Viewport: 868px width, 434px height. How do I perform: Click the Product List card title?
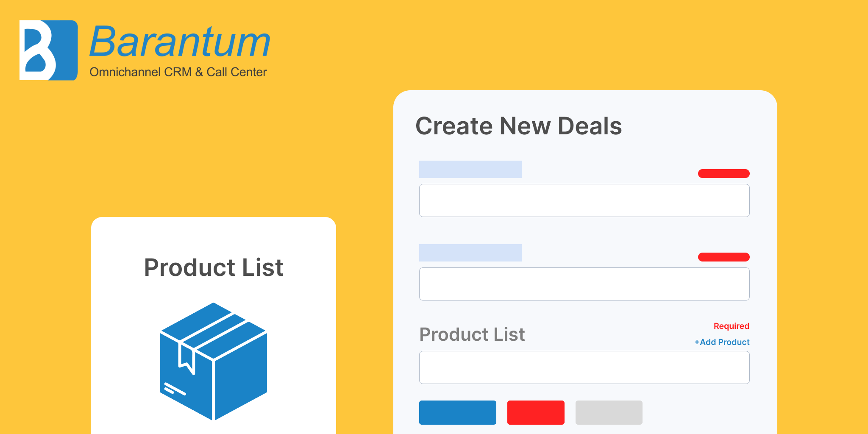tap(214, 267)
